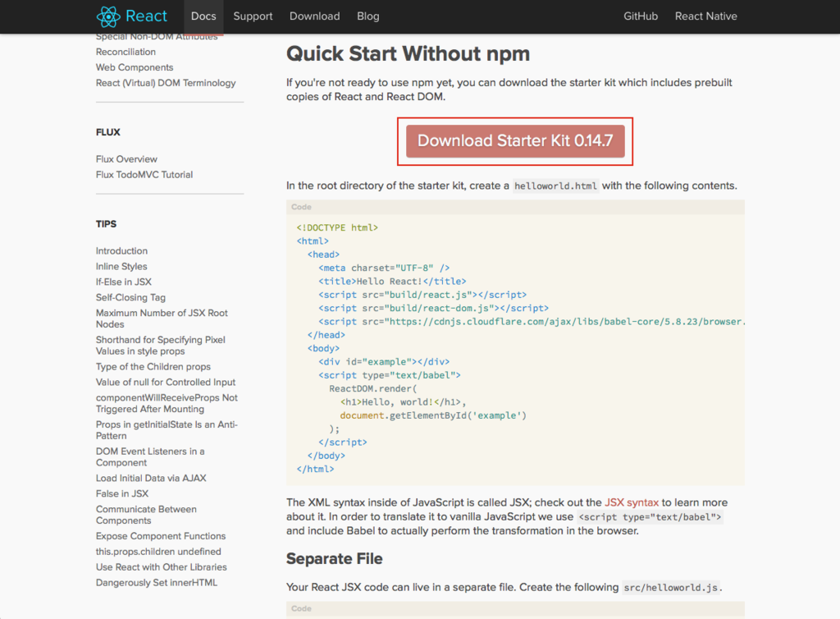The width and height of the screenshot is (840, 619).
Task: Open Reconciliation docs page
Action: point(126,52)
